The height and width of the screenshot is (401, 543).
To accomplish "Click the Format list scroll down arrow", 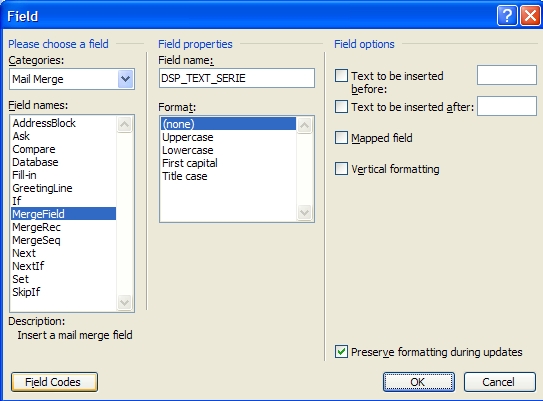I will coord(304,212).
